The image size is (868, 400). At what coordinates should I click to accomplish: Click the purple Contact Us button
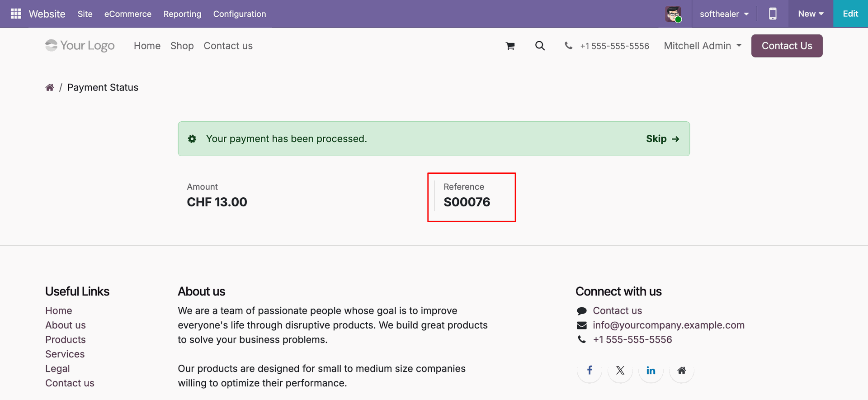787,46
